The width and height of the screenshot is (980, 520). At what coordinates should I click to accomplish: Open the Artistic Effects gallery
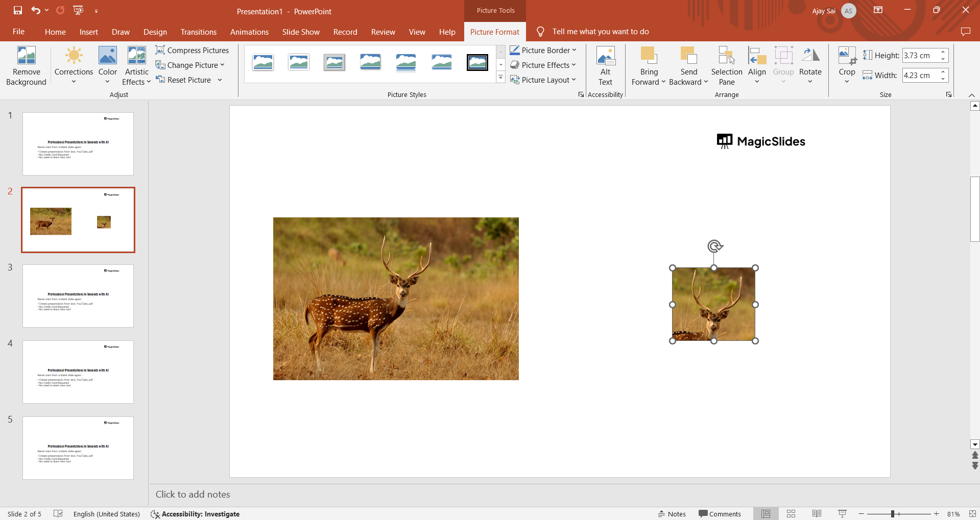(x=136, y=66)
